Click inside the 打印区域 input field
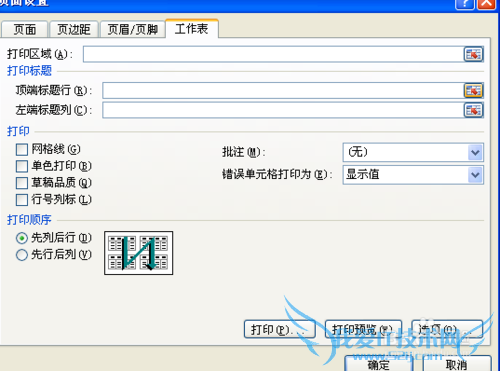 (x=273, y=54)
